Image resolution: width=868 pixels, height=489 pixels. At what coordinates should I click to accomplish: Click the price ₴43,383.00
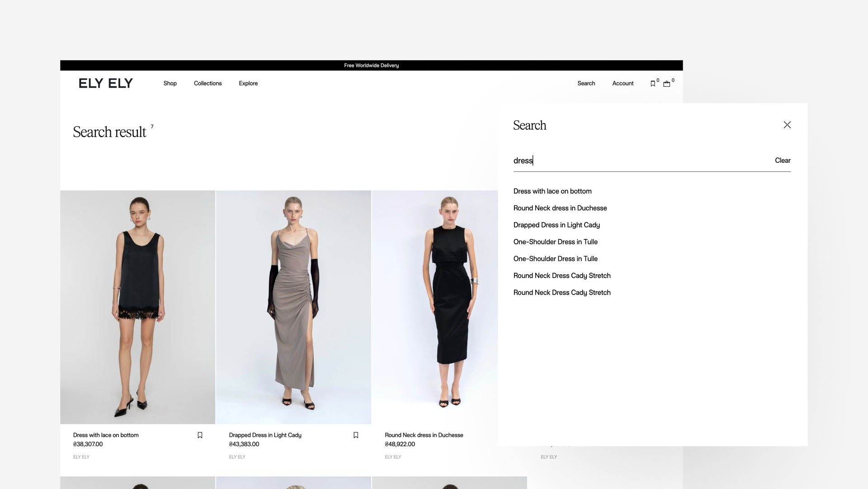[244, 444]
